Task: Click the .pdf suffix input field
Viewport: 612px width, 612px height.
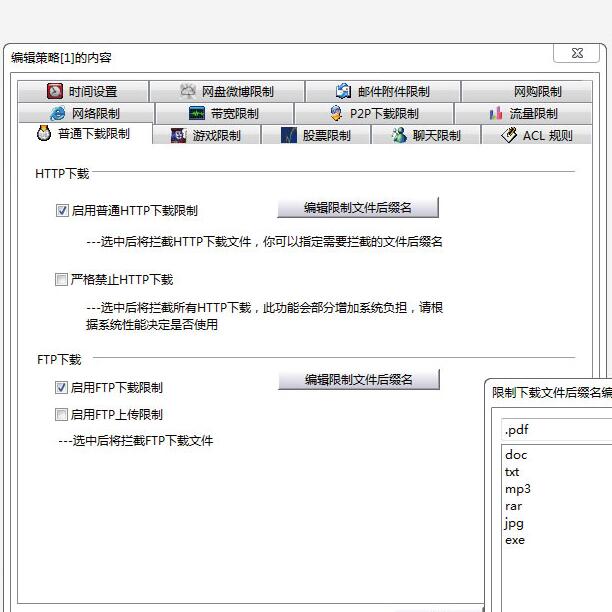Action: (x=557, y=430)
